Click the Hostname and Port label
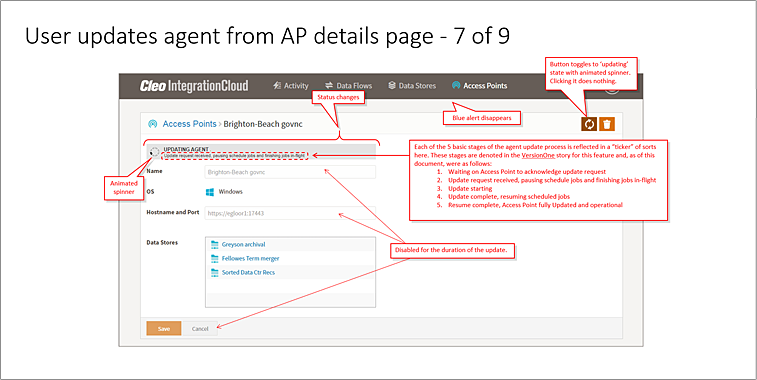Screen dimensions: 757x380 tap(173, 212)
